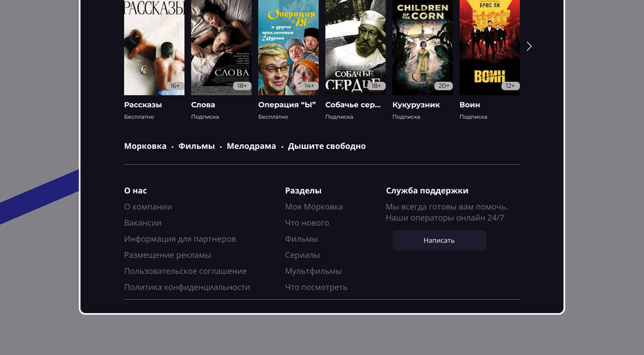Screen dimensions: 644x355
Task: Open Моя Морковка footer link
Action: pyautogui.click(x=314, y=207)
